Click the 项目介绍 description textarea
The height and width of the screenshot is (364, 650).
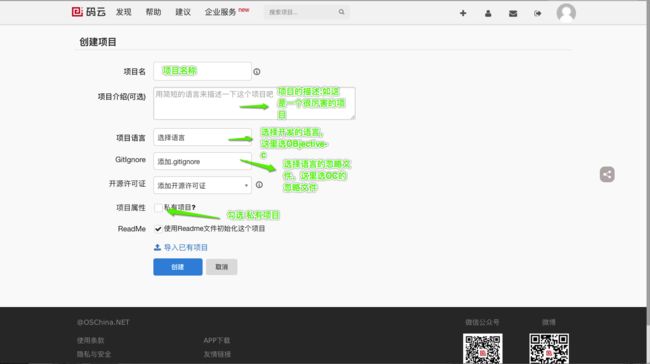pyautogui.click(x=254, y=103)
